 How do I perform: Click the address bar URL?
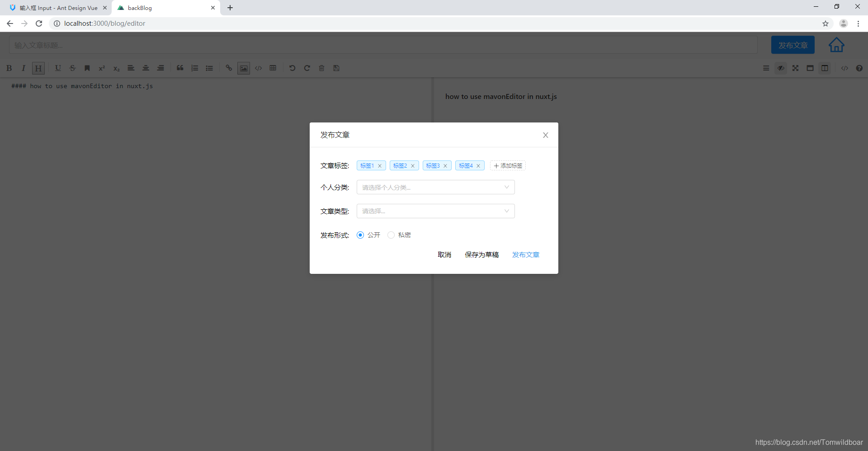pyautogui.click(x=104, y=23)
